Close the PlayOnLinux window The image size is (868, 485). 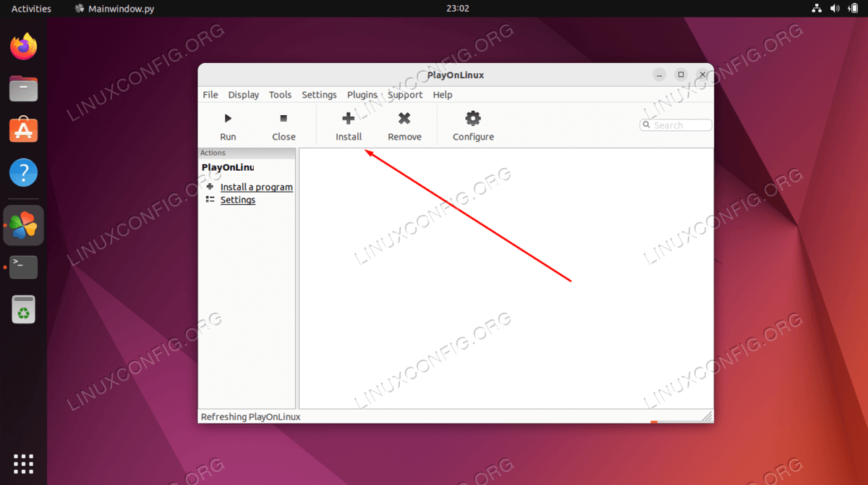coord(702,75)
